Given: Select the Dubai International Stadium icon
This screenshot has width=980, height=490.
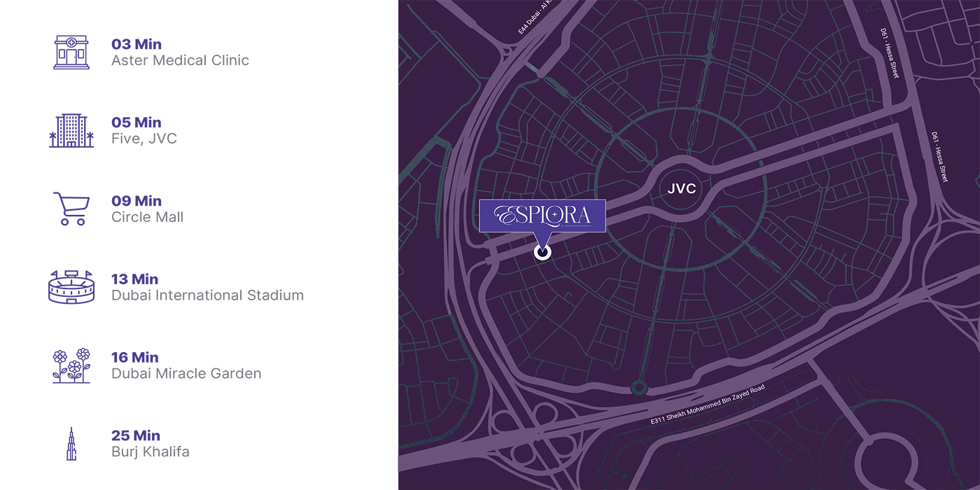Looking at the screenshot, I should (71, 287).
